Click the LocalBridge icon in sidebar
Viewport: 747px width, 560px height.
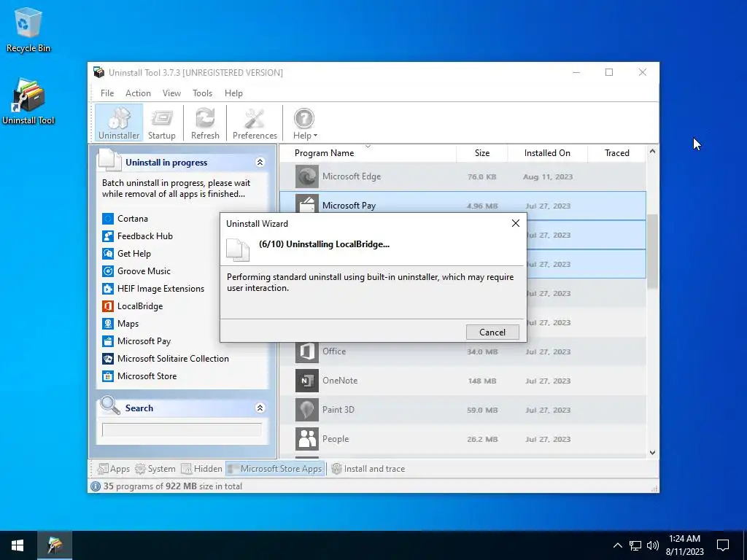tap(108, 306)
